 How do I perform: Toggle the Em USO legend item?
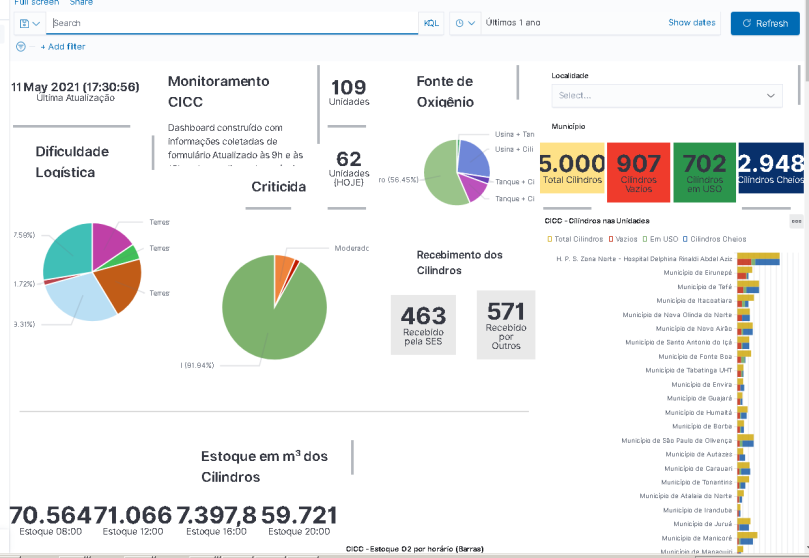[x=660, y=239]
